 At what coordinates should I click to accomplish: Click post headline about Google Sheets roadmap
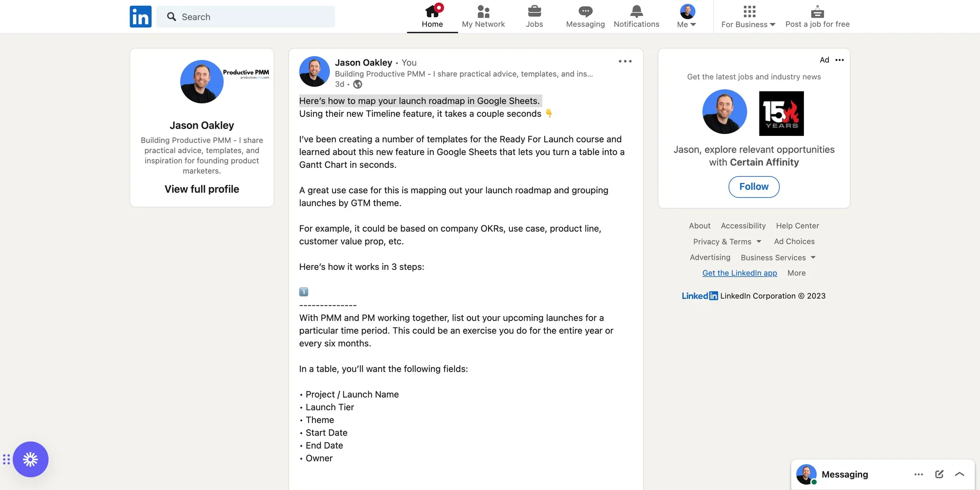point(420,101)
